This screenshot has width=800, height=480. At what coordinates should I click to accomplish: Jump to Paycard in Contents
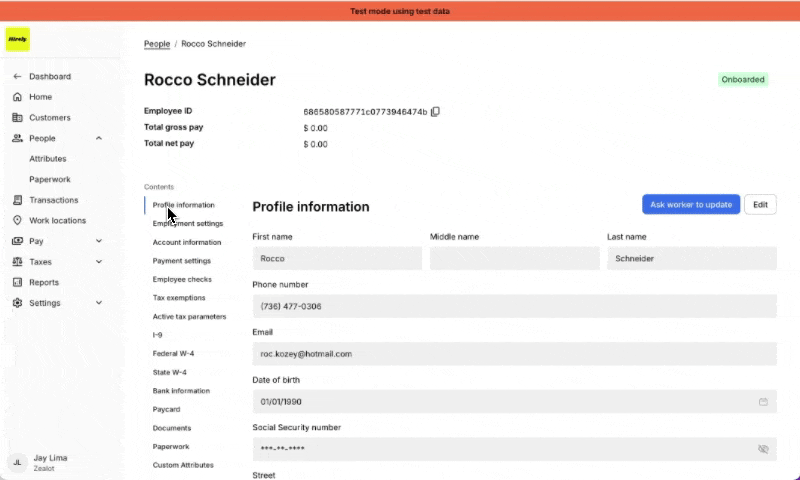tap(166, 410)
